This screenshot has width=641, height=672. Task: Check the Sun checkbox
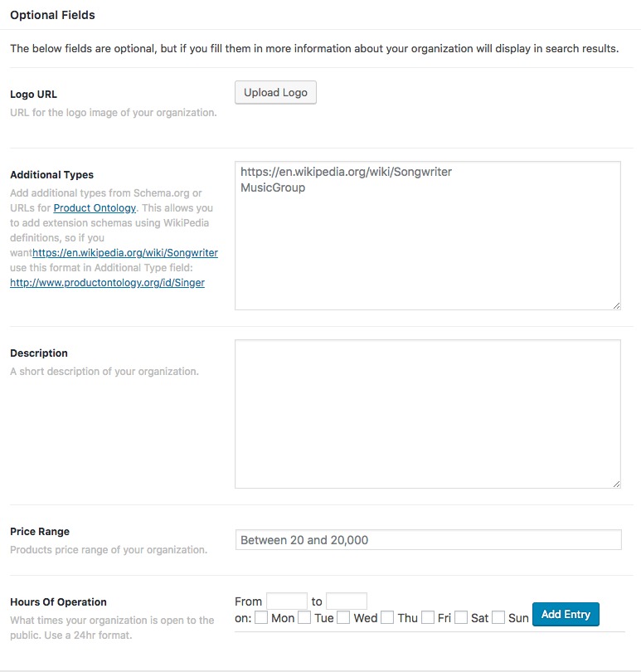click(498, 617)
